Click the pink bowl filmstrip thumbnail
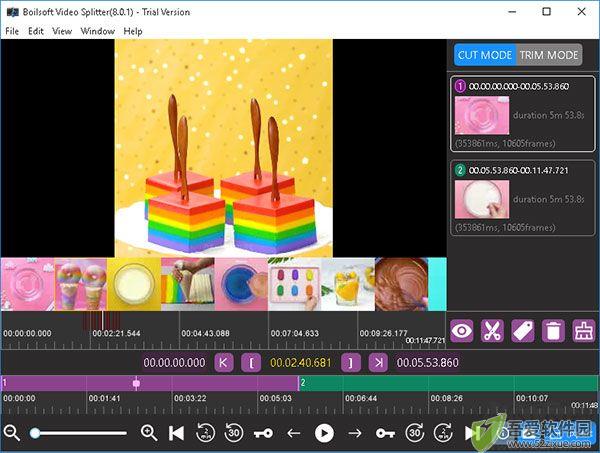 (28, 284)
